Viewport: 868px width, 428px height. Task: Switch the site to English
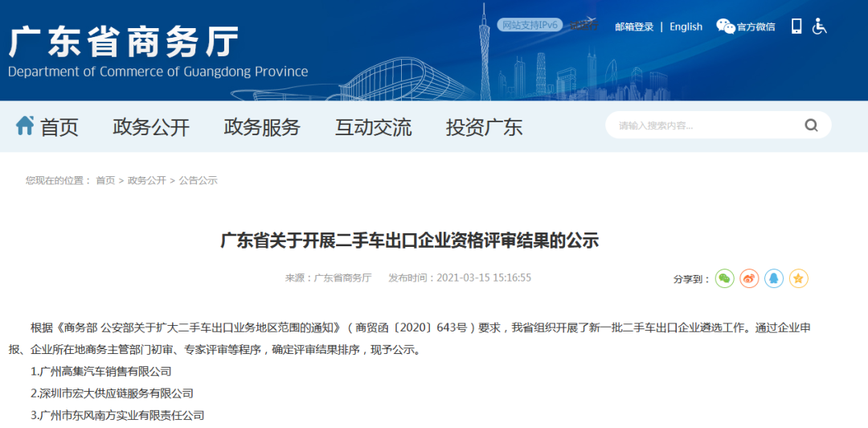686,27
